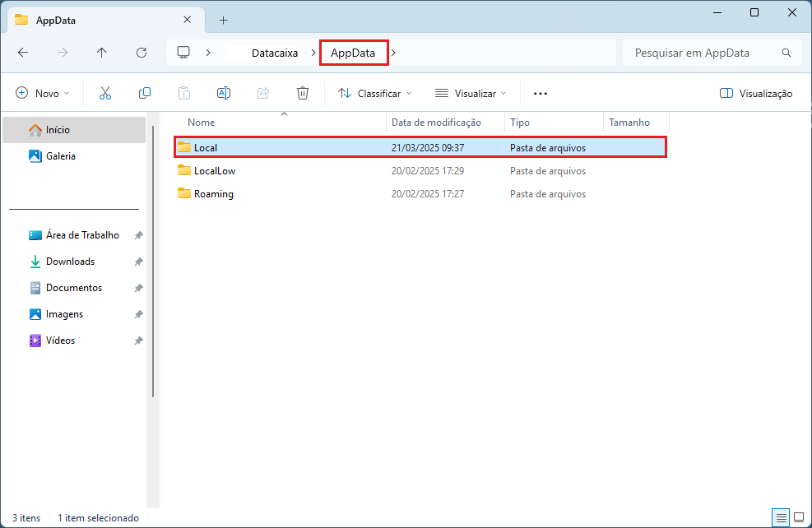Go up one directory level

[x=102, y=53]
